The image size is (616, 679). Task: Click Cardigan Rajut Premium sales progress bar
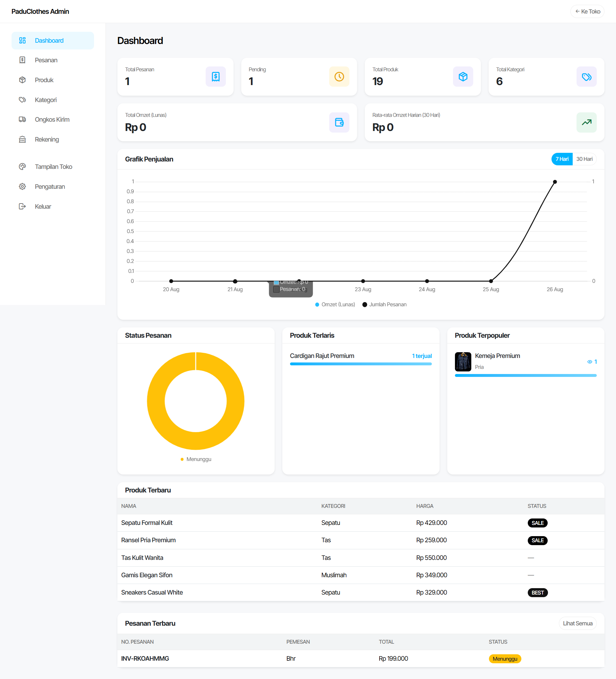[361, 364]
